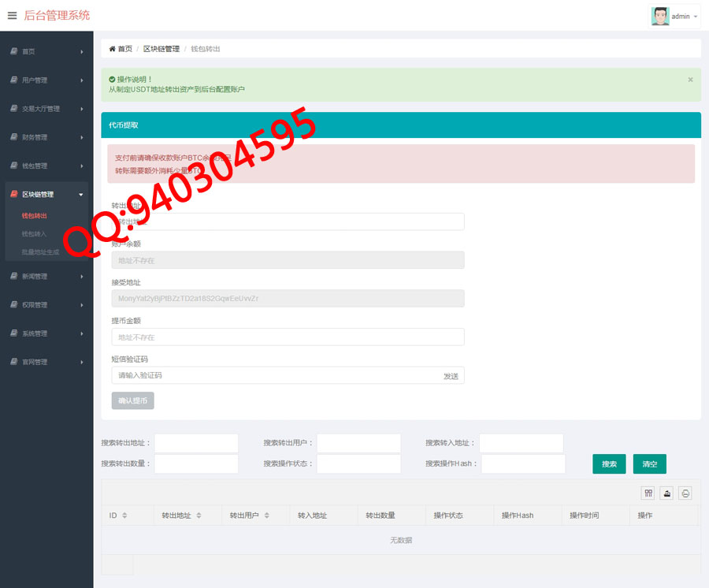
Task: Click the home icon in breadcrumb
Action: 113,49
